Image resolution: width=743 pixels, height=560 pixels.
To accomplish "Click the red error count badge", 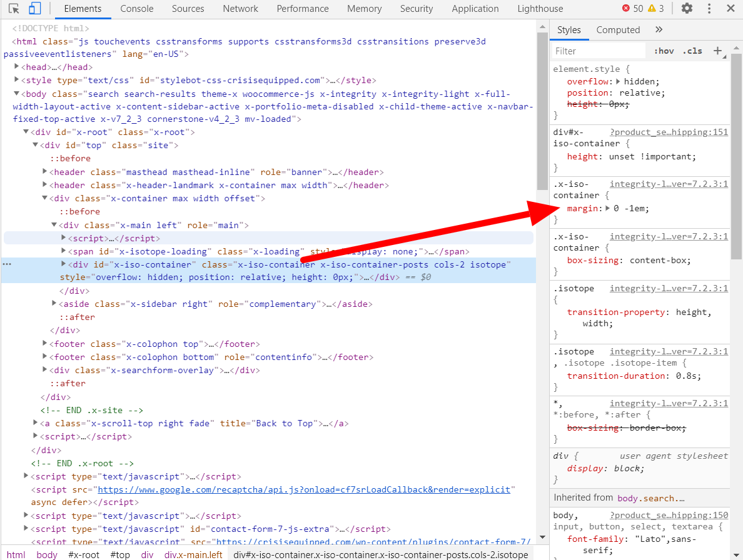I will click(x=632, y=9).
